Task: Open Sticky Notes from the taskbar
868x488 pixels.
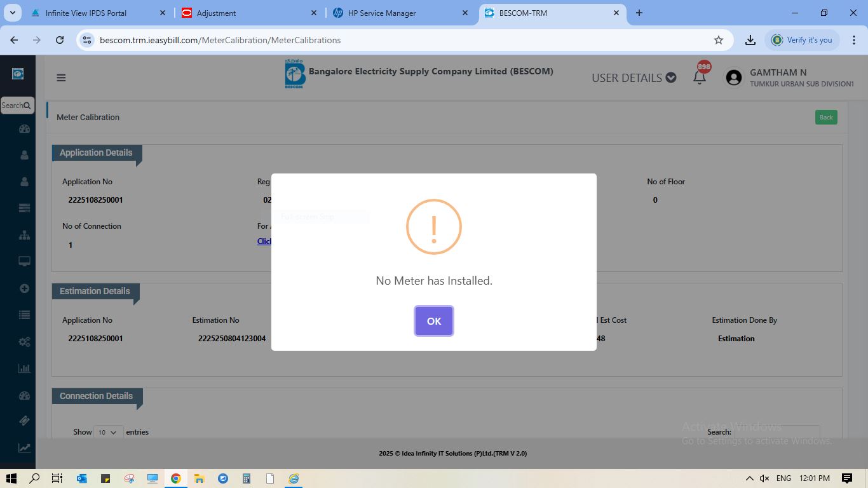Action: [x=105, y=478]
